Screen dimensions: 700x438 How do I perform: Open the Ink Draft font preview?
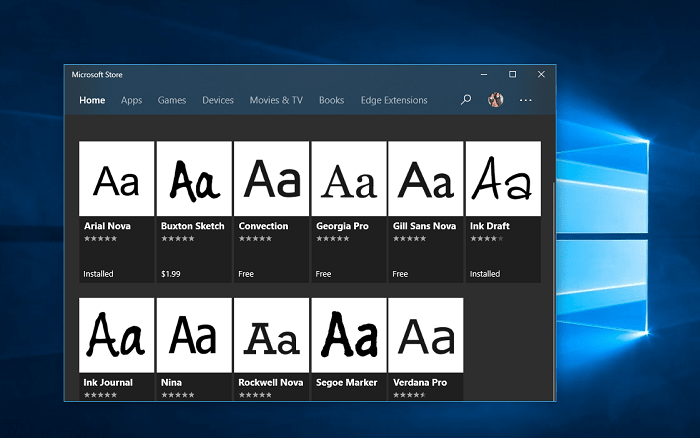pyautogui.click(x=504, y=179)
